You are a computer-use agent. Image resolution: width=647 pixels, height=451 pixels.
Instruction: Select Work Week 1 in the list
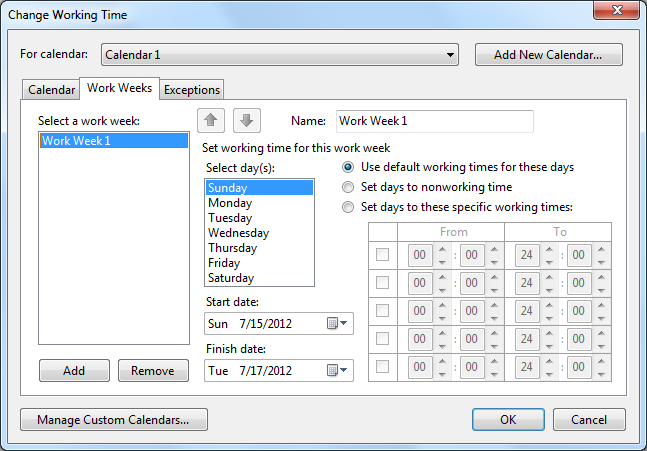point(113,141)
